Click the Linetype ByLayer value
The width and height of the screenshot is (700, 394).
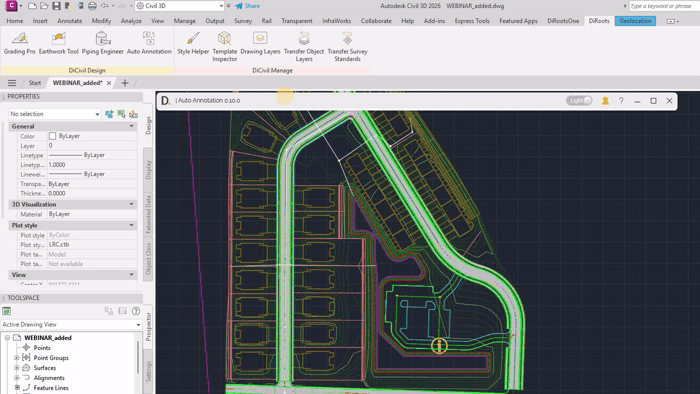click(x=92, y=155)
